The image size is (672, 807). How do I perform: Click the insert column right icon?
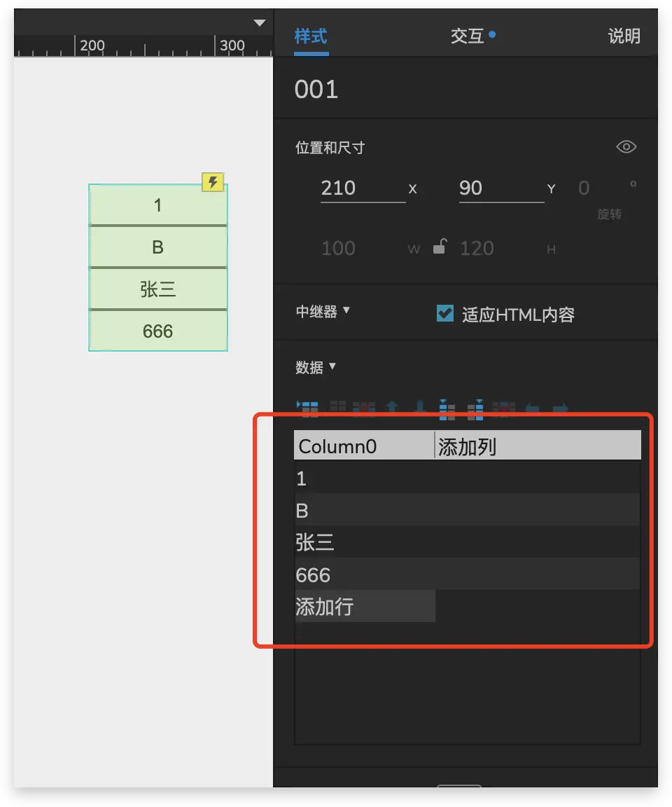475,410
